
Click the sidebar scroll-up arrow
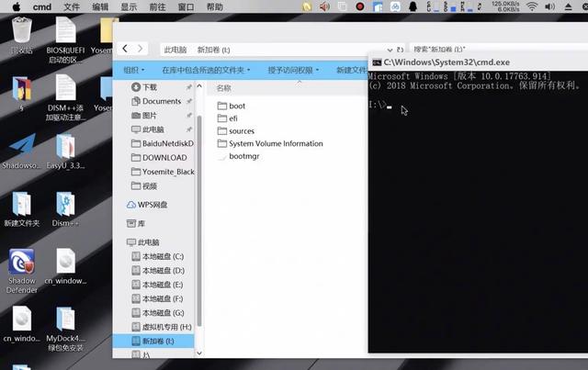(199, 86)
